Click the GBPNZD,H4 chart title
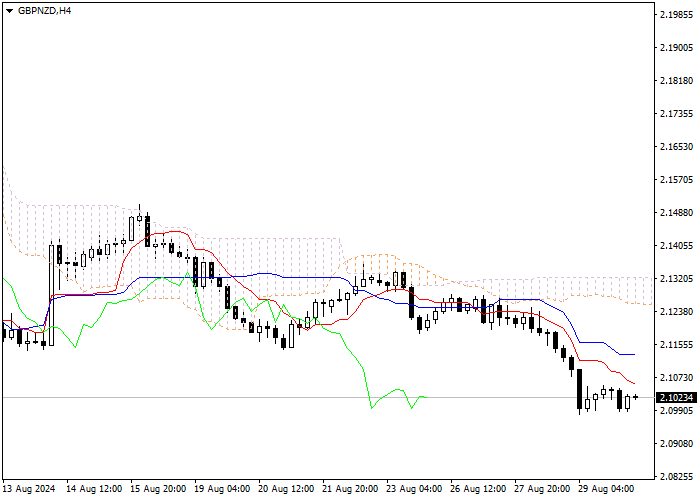The width and height of the screenshot is (700, 500). 44,11
